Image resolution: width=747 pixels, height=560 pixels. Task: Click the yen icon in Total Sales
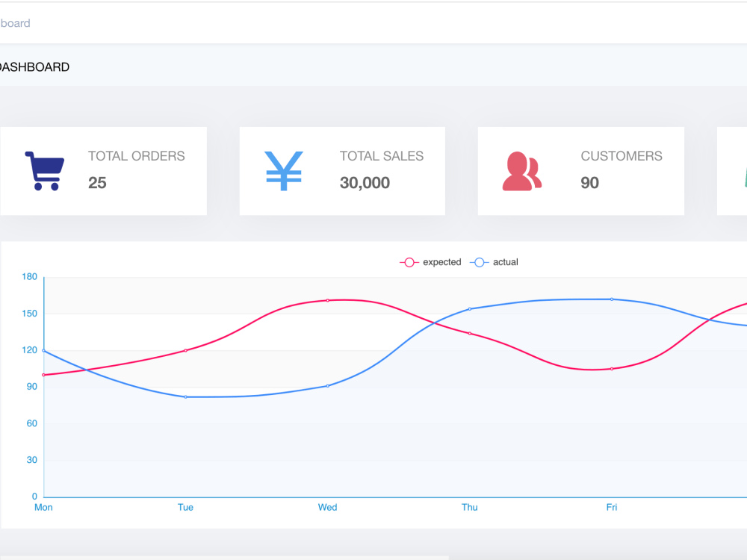(x=283, y=171)
